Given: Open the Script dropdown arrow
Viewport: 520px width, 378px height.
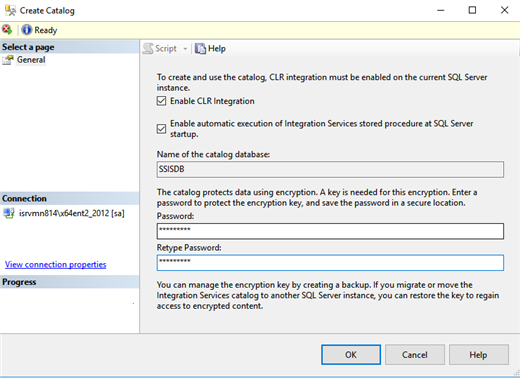Looking at the screenshot, I should coord(185,49).
